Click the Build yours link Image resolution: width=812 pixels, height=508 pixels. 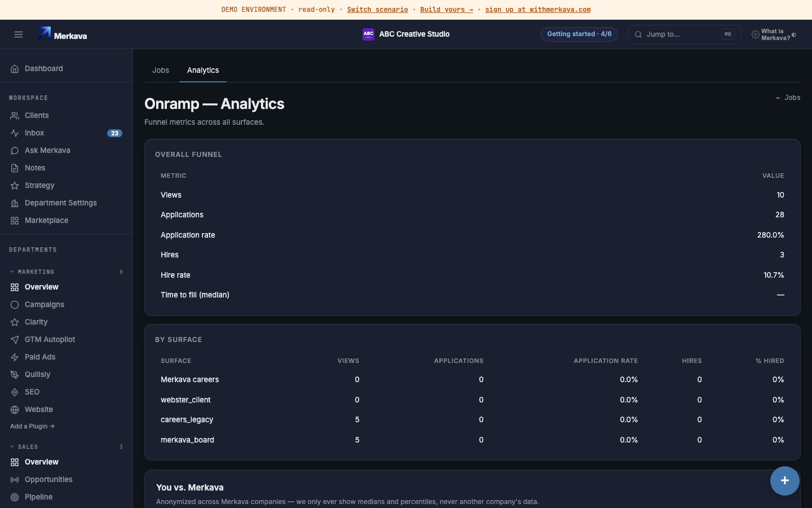447,10
